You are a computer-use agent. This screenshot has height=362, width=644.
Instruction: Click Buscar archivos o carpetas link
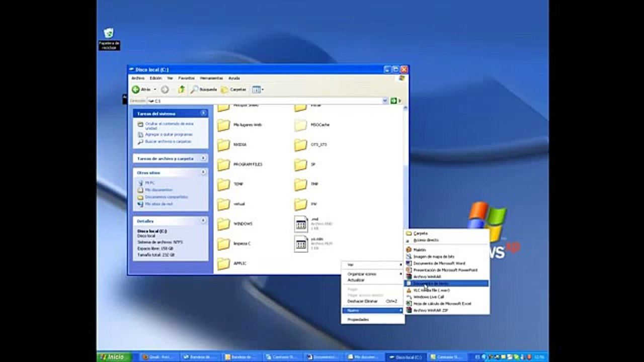(168, 142)
